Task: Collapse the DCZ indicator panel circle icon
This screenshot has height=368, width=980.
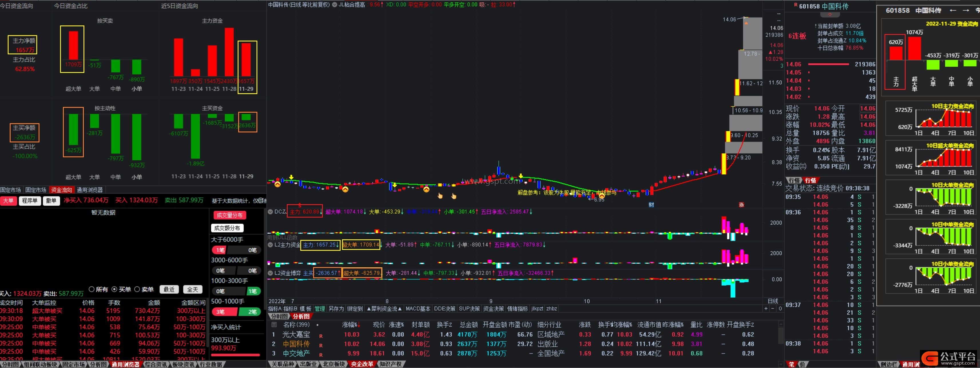Action: coord(270,212)
